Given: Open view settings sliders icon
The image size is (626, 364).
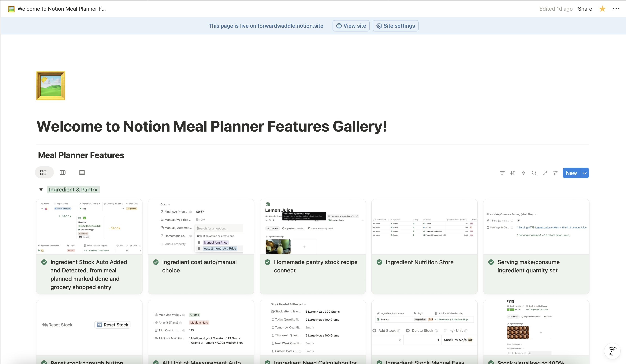Looking at the screenshot, I should [x=555, y=173].
